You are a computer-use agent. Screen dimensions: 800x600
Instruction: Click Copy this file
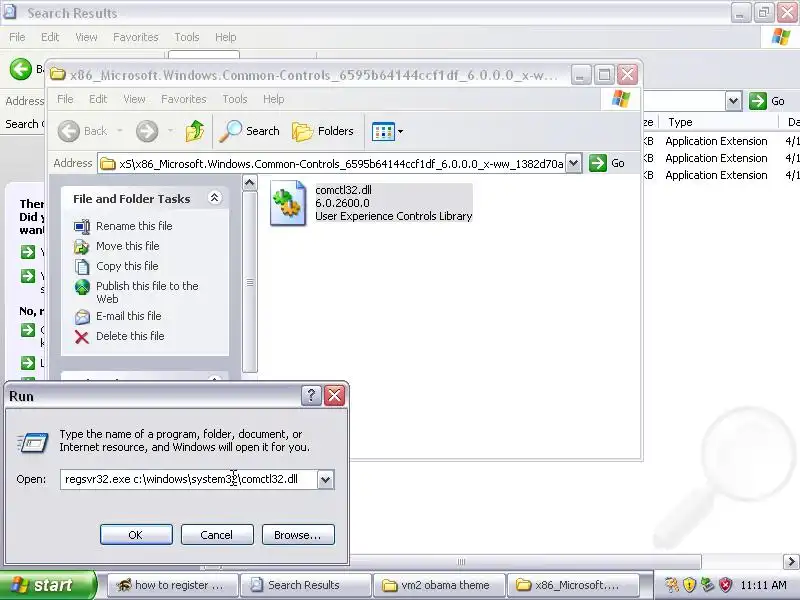pos(127,266)
